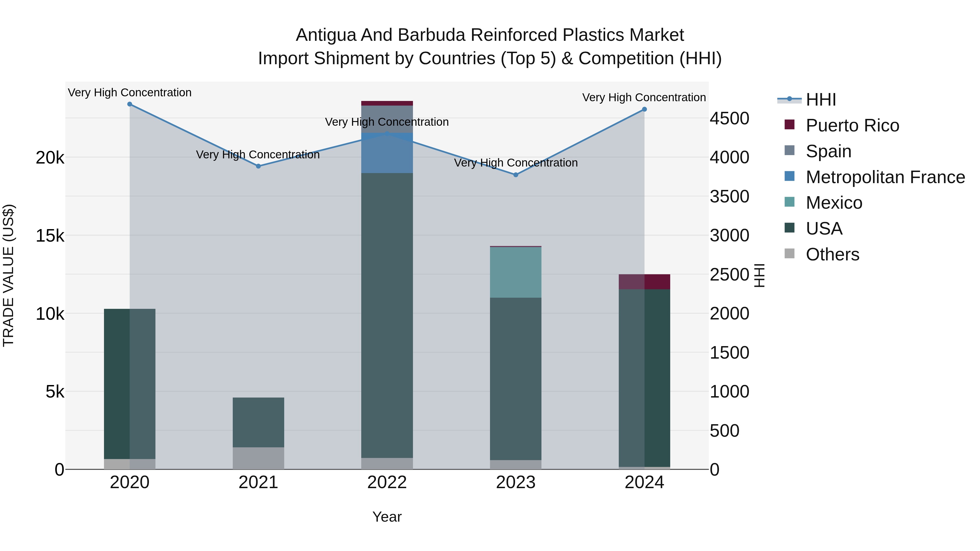Click the Year axis title
980x551 pixels.
[x=387, y=517]
